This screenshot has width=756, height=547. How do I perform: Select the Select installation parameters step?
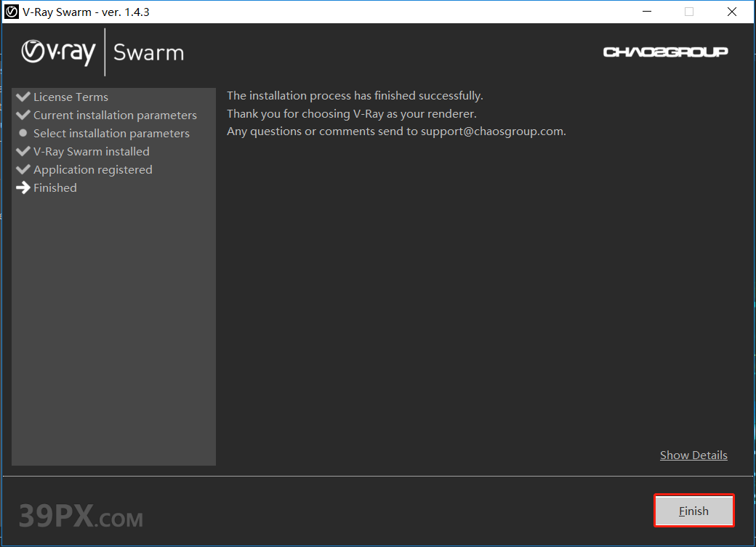coord(111,134)
